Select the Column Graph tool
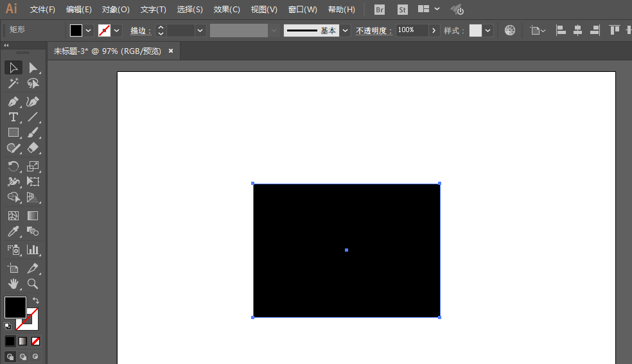 33,250
